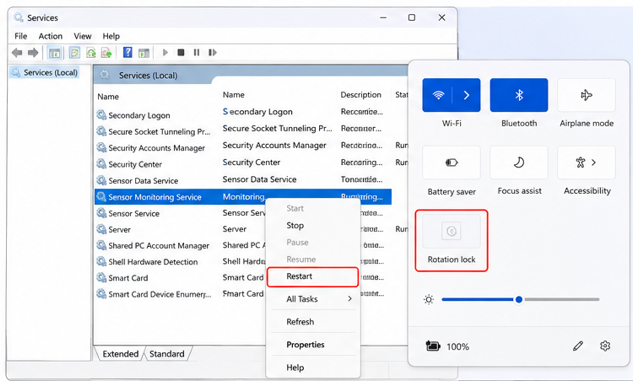The image size is (633, 381).
Task: Select Security Accounts Manager row
Action: (243, 147)
